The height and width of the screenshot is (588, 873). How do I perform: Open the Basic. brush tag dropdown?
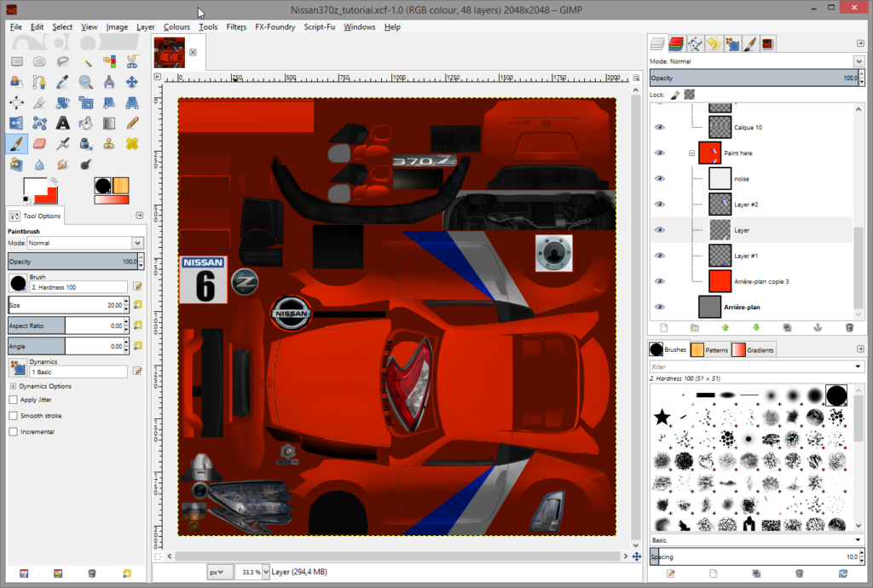(x=858, y=540)
